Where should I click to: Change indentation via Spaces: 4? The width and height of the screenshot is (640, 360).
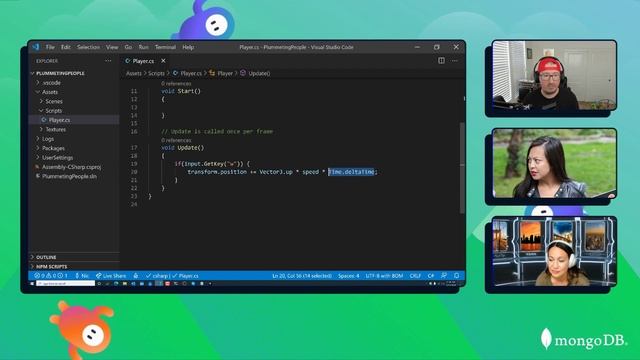(348, 276)
